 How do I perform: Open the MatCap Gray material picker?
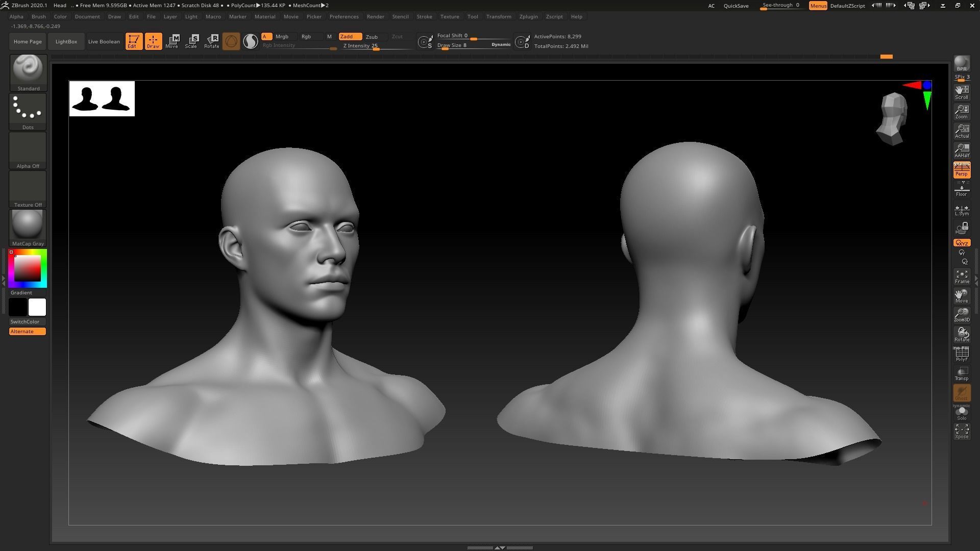(x=28, y=228)
